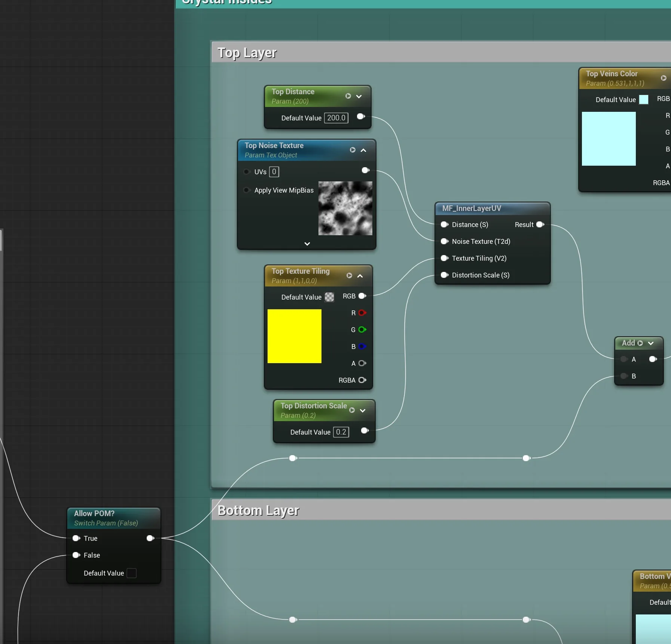Click the A output pin on Top Texture Tiling
The width and height of the screenshot is (671, 644).
[x=362, y=363]
